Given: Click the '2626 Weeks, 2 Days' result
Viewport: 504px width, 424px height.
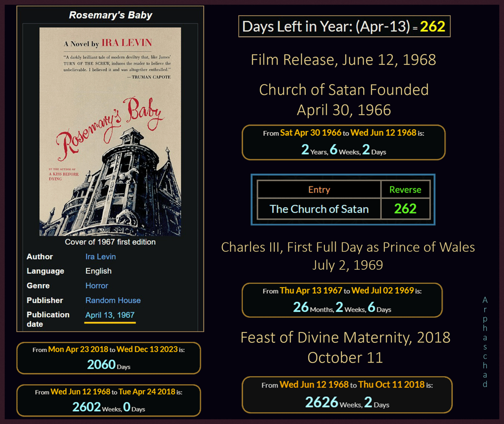Looking at the screenshot, I should pos(347,402).
